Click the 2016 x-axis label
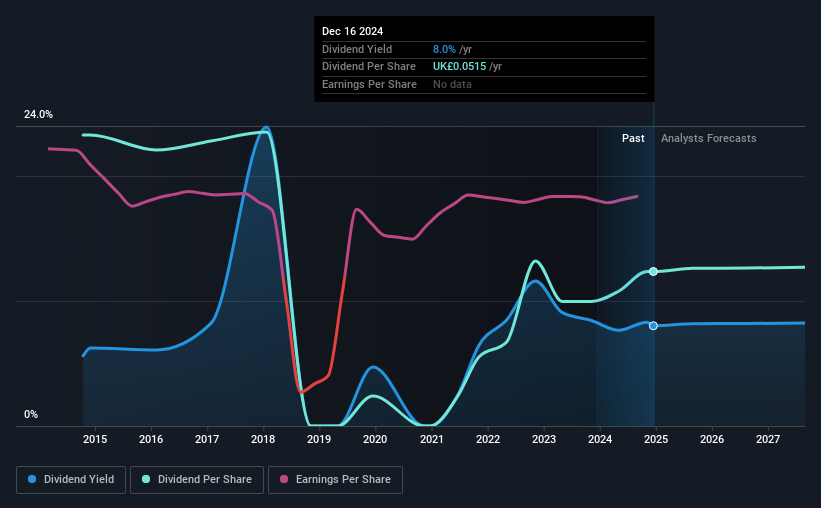 (151, 439)
